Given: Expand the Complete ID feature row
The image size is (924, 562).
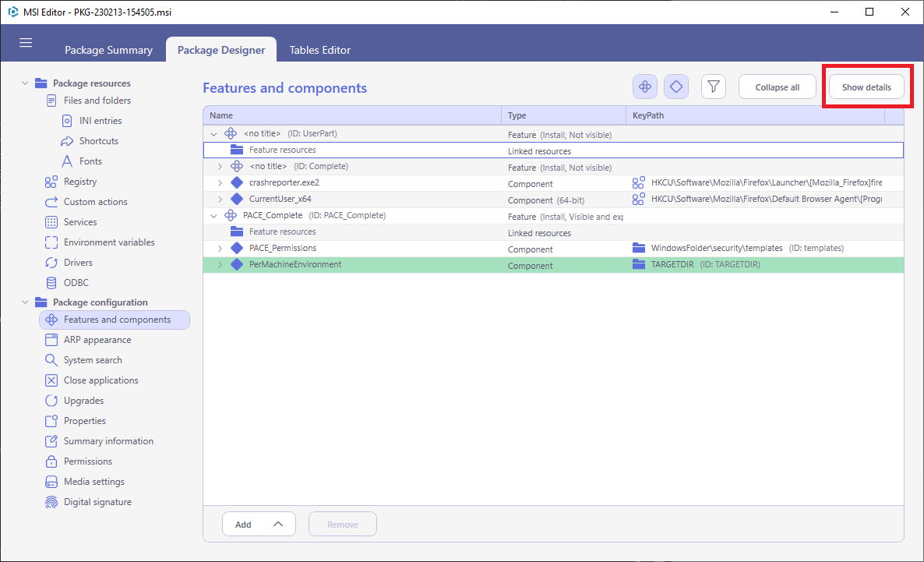Looking at the screenshot, I should [220, 167].
